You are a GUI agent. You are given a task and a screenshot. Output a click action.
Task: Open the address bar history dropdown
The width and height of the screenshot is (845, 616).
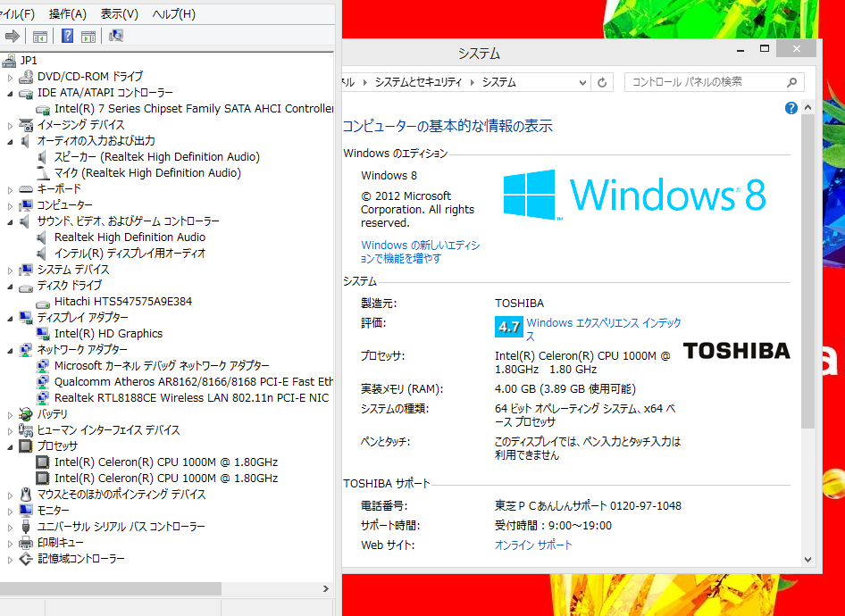pyautogui.click(x=582, y=82)
